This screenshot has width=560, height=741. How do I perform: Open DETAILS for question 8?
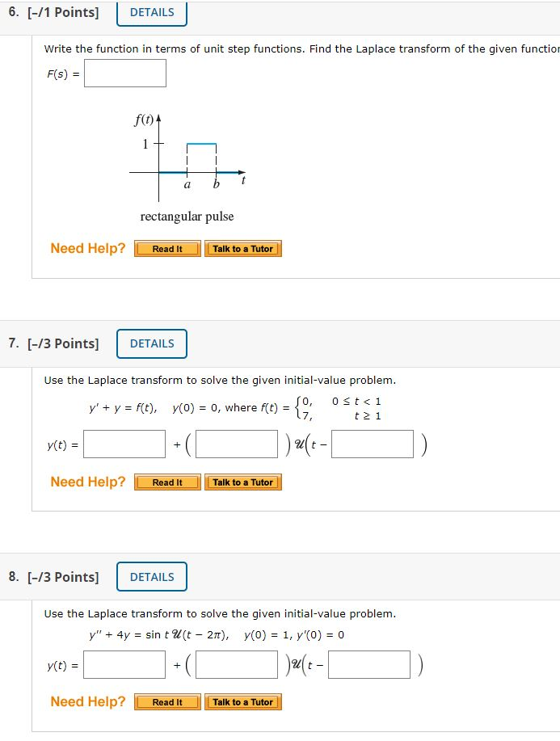click(151, 577)
